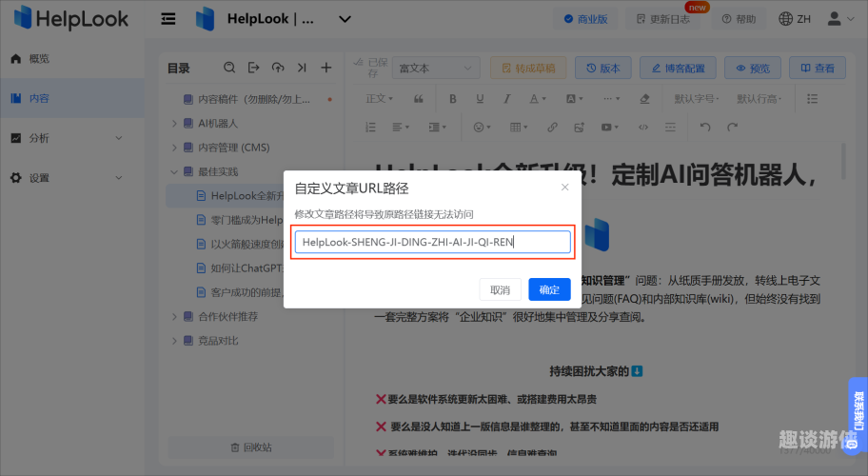Click the 预览 preview button
The image size is (868, 476).
(753, 69)
